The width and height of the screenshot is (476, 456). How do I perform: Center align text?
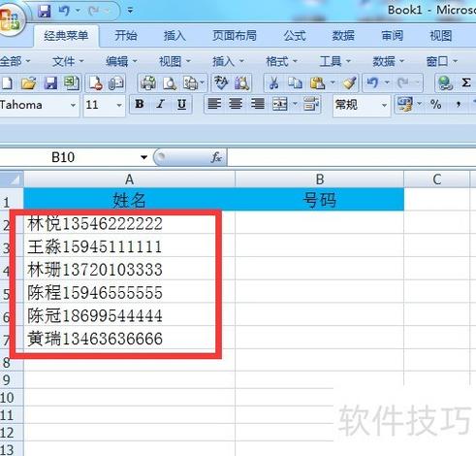coord(236,104)
